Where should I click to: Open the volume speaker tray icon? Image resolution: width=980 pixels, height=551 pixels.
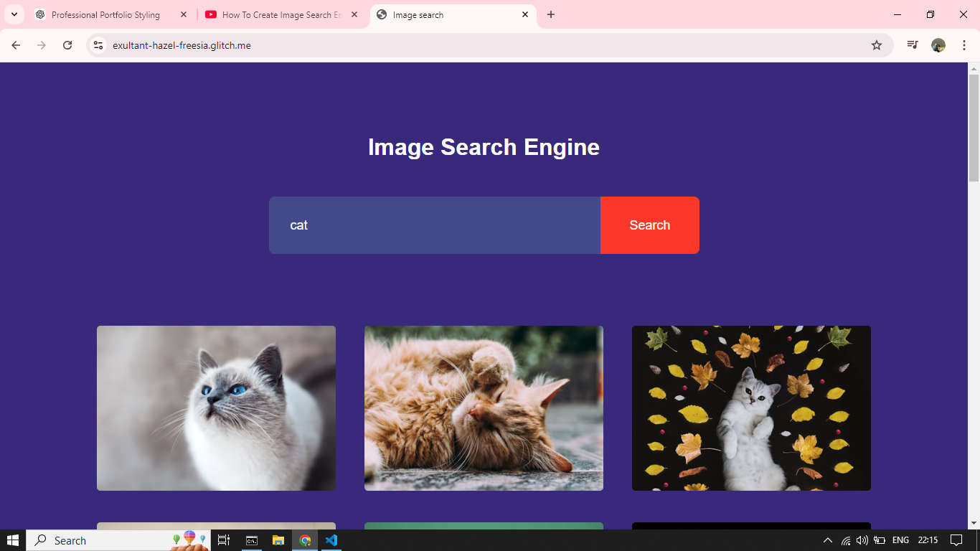pos(862,540)
